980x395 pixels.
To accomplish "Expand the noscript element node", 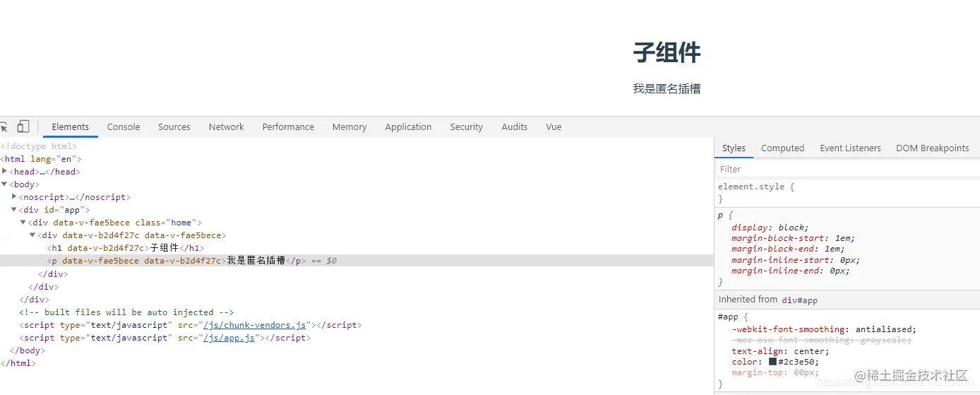I will click(x=14, y=196).
